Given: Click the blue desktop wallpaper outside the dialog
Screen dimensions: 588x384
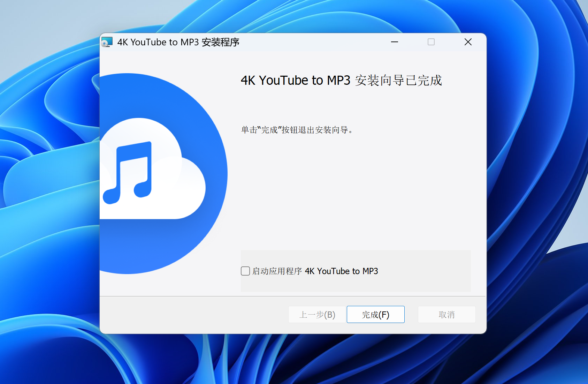Looking at the screenshot, I should coord(537,174).
